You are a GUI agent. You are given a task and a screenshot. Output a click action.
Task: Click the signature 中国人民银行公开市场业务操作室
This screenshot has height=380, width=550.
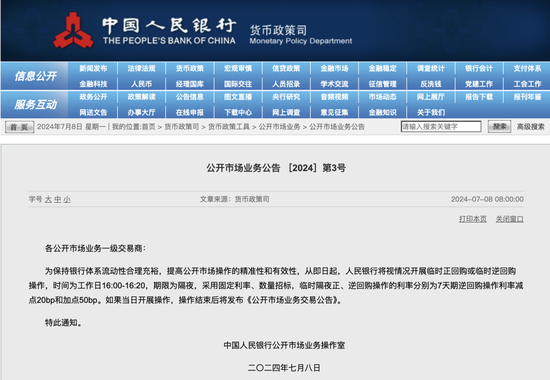pyautogui.click(x=284, y=345)
